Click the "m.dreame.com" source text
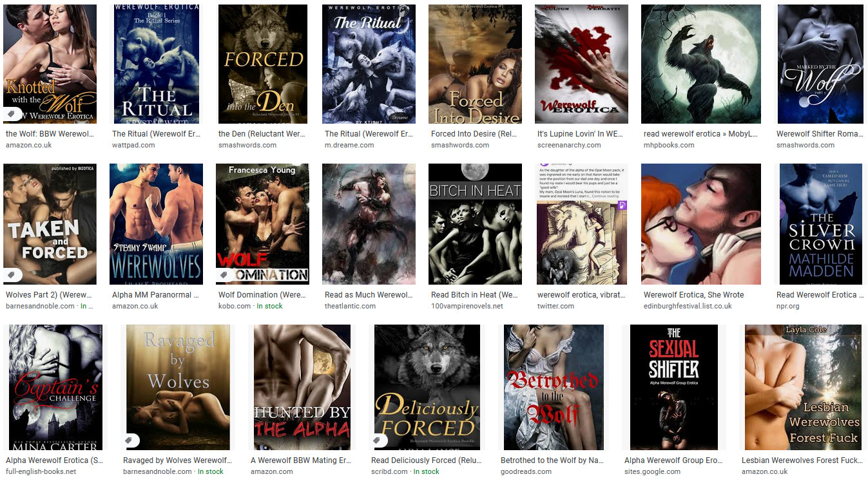The image size is (868, 483). tap(349, 146)
